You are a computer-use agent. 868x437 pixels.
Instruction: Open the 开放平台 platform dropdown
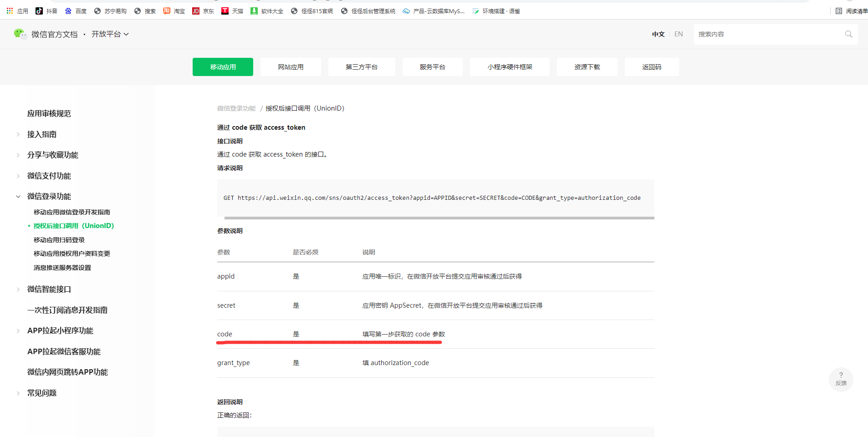coord(110,34)
